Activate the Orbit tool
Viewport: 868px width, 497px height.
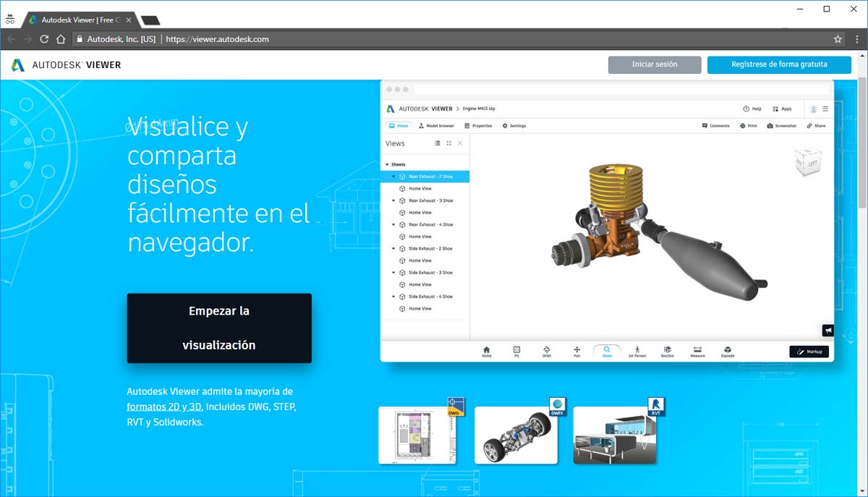[547, 351]
